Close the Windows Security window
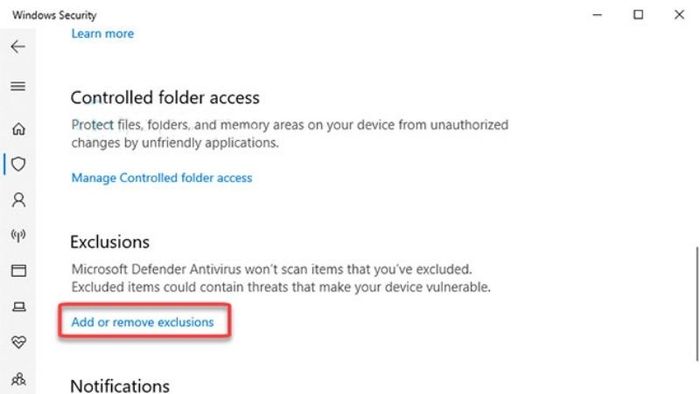Viewport: 700px width, 394px height. click(679, 15)
